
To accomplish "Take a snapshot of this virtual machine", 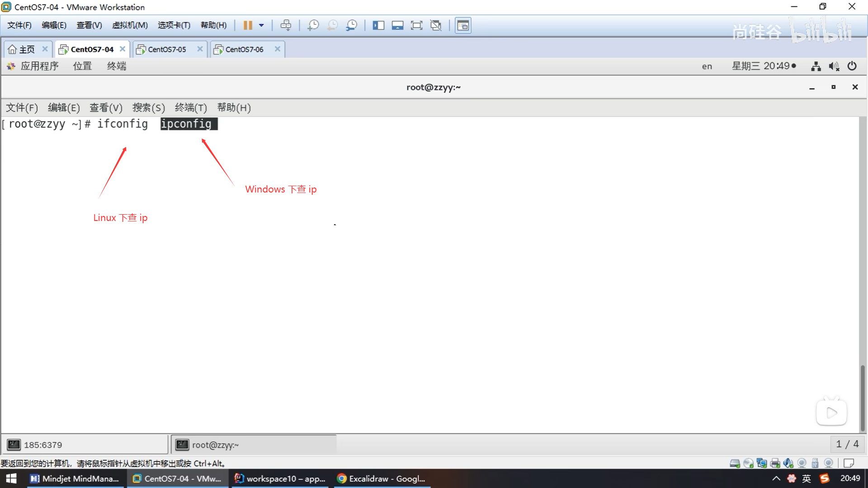I will point(313,25).
